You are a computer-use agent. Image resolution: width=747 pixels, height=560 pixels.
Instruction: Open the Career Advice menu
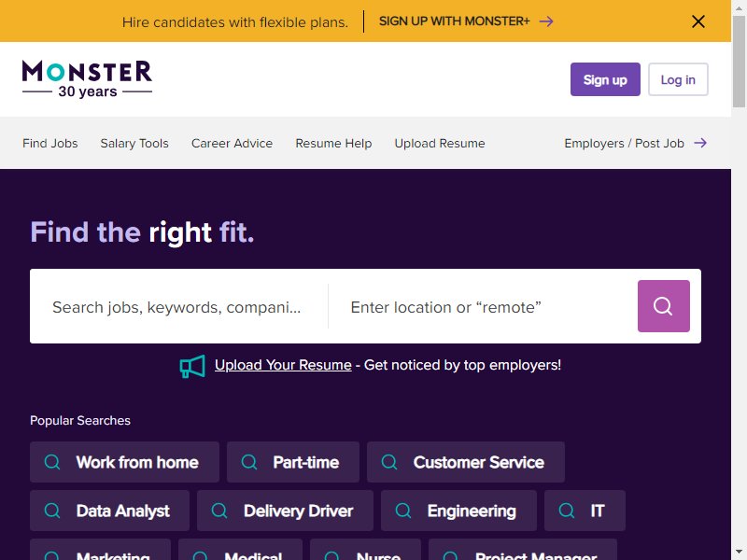click(x=232, y=144)
